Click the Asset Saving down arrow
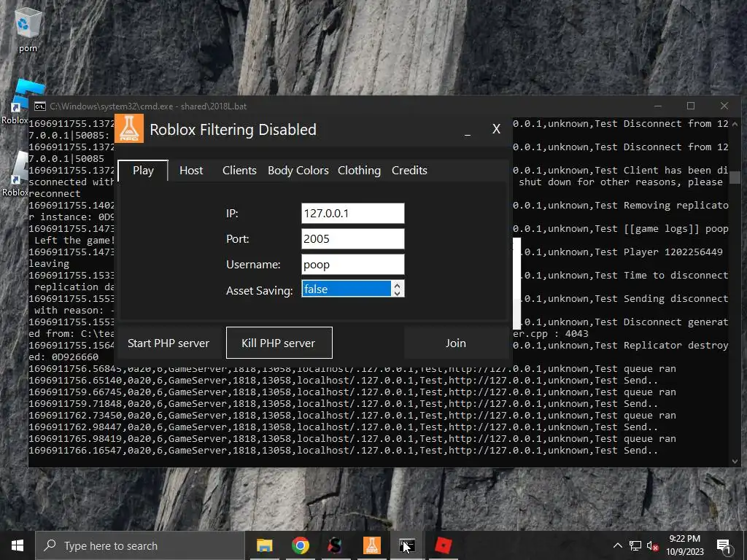Screen dimensions: 747x560 click(398, 293)
